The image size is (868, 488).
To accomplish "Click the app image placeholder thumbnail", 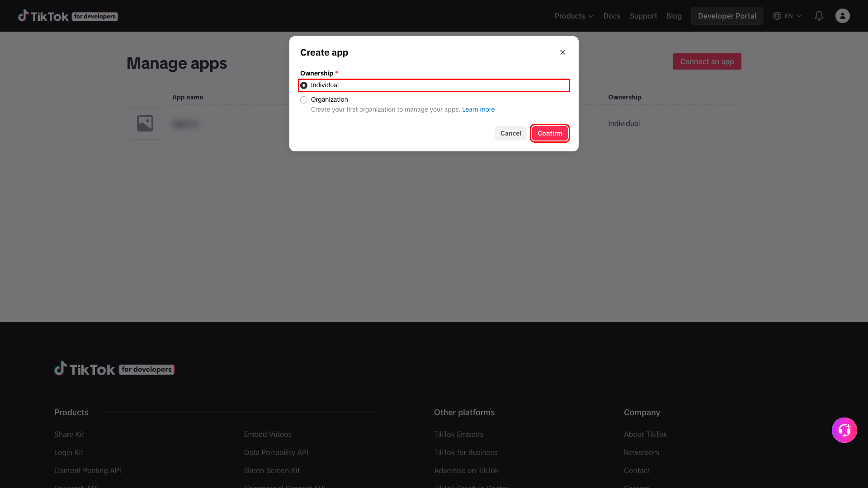I will (x=145, y=123).
